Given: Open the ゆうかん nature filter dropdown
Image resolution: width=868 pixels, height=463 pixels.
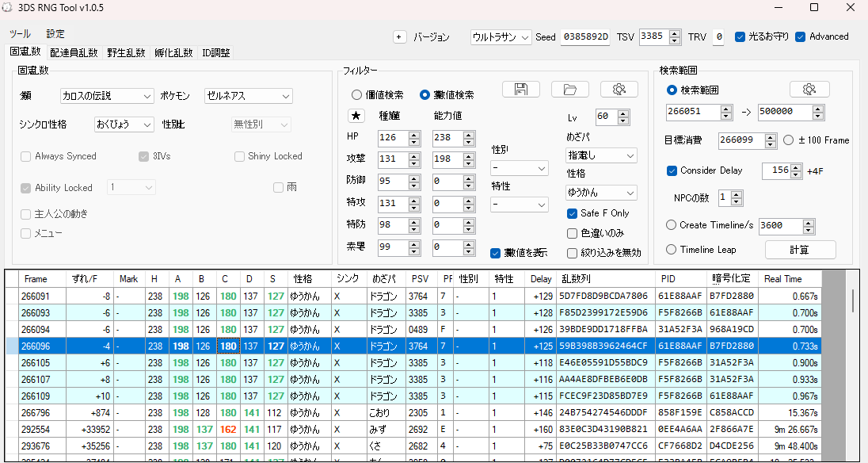Looking at the screenshot, I should [x=601, y=193].
